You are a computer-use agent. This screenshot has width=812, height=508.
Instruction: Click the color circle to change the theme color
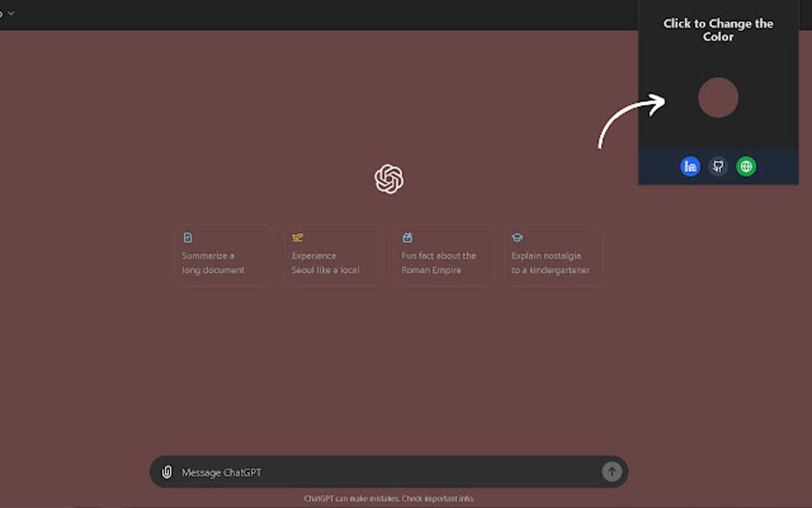pyautogui.click(x=718, y=97)
